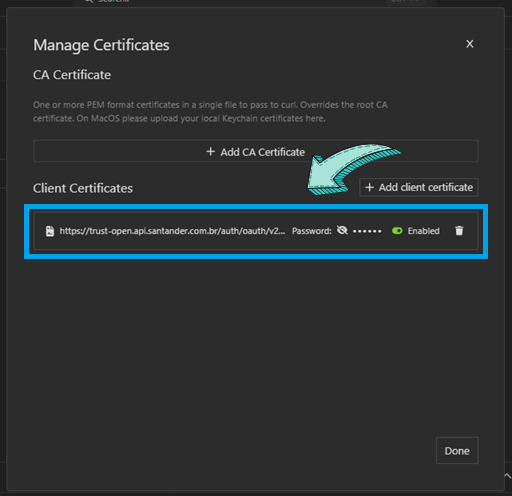Click the Done button
Screen dimensions: 512x496
[x=457, y=451]
